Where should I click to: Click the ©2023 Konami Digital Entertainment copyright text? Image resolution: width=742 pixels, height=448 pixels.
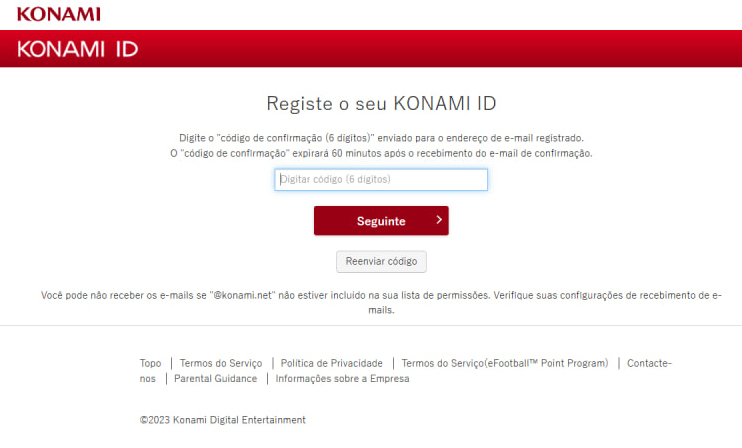coord(223,420)
